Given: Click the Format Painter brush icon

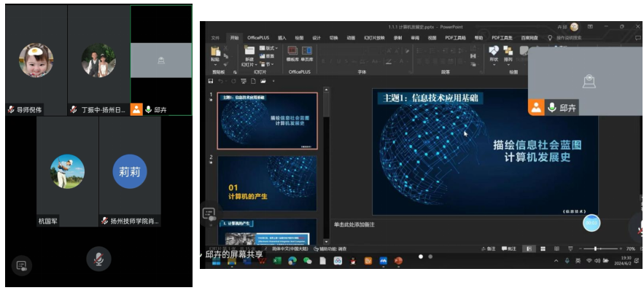Looking at the screenshot, I should (x=226, y=64).
